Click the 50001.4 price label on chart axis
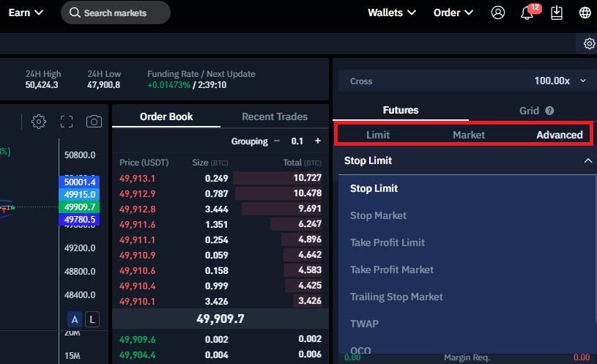 [x=79, y=182]
